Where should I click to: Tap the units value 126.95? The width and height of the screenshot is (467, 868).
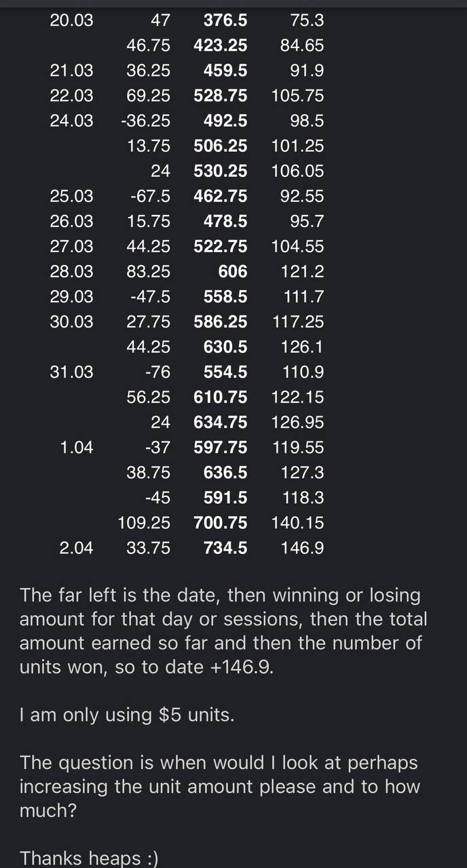(x=298, y=422)
